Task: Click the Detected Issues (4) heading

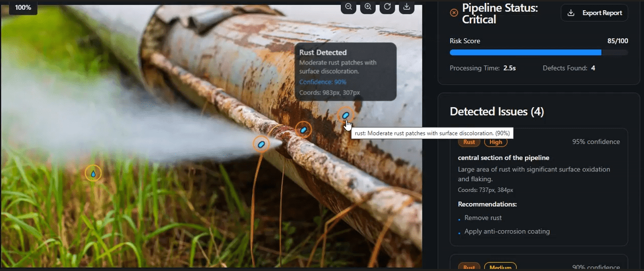Action: coord(497,111)
